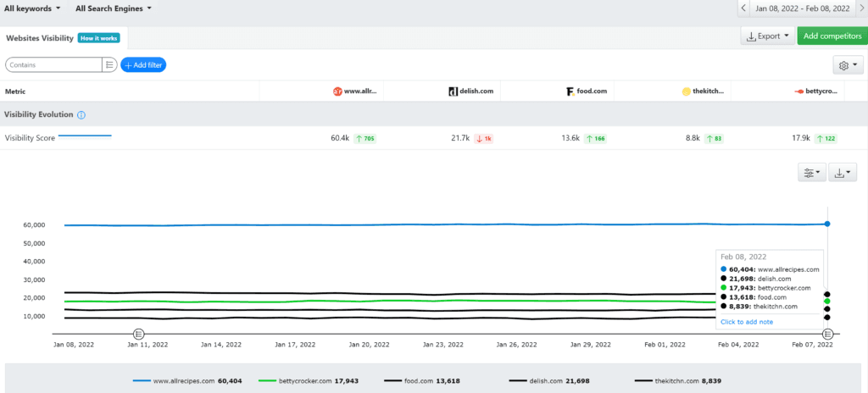The image size is (868, 393).
Task: Click the green 83 change badge
Action: [715, 138]
